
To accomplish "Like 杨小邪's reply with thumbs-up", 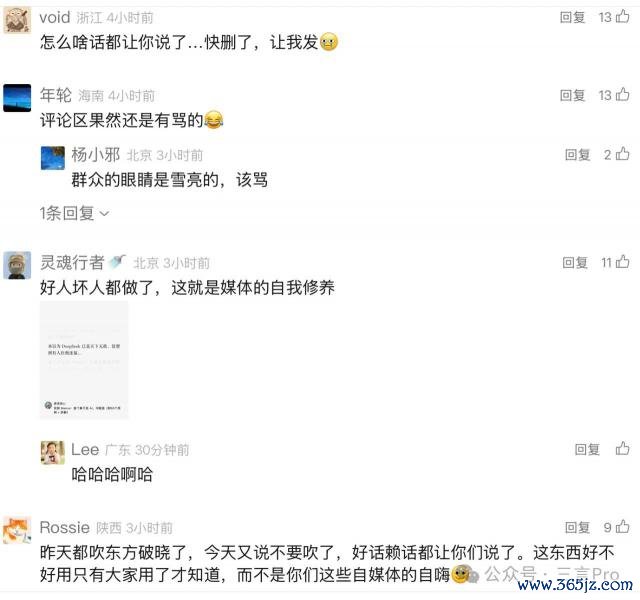I will [x=622, y=154].
